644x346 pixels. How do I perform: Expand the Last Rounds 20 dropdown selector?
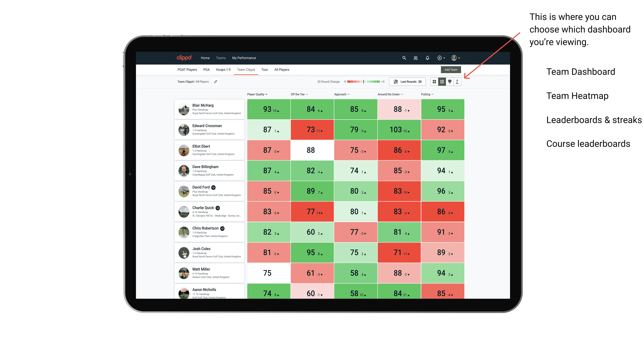pos(407,82)
